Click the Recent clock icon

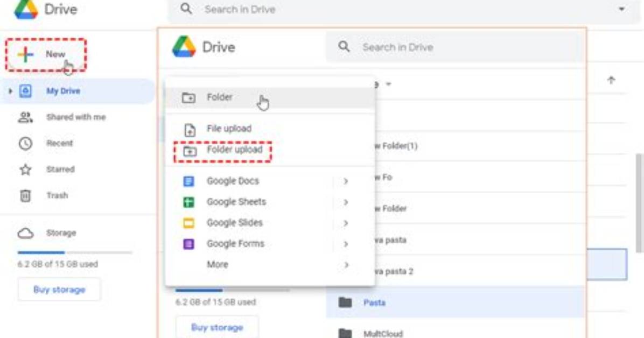pyautogui.click(x=25, y=143)
